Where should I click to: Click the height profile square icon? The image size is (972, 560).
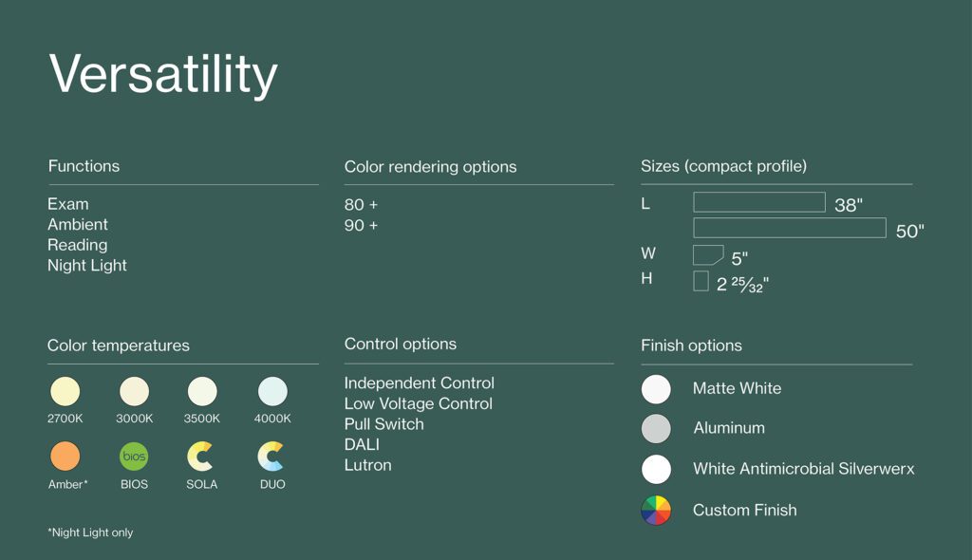coord(701,281)
